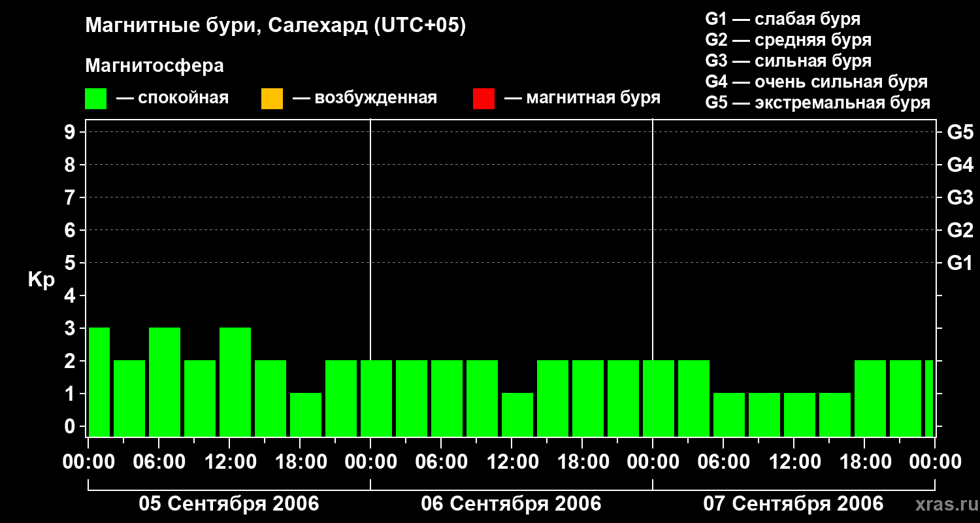Image resolution: width=980 pixels, height=523 pixels.
Task: Click the date label "05 Сентября 2006"
Action: [229, 504]
